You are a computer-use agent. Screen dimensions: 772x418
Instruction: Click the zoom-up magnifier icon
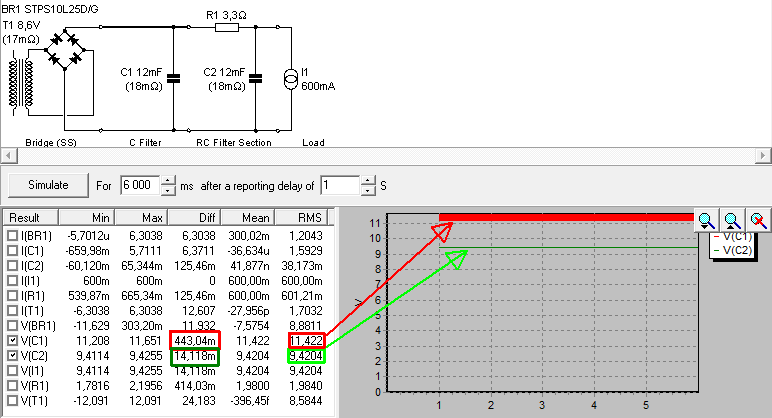point(732,221)
